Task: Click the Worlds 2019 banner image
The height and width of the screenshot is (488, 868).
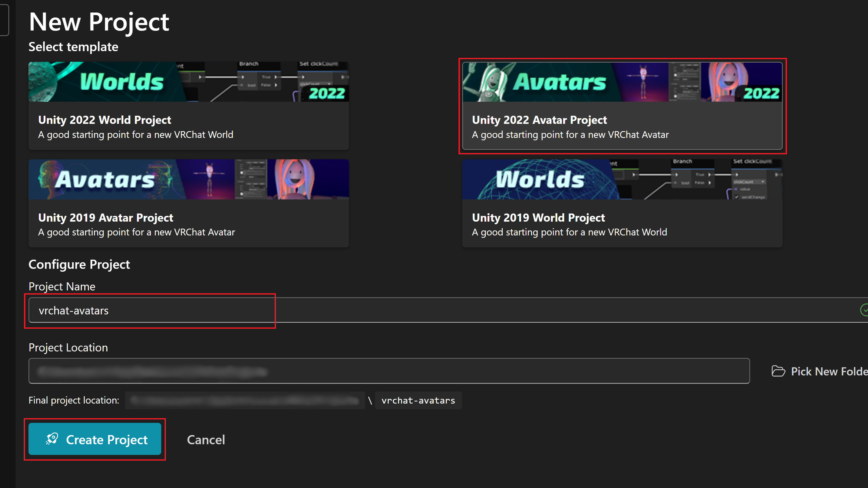Action: click(622, 180)
